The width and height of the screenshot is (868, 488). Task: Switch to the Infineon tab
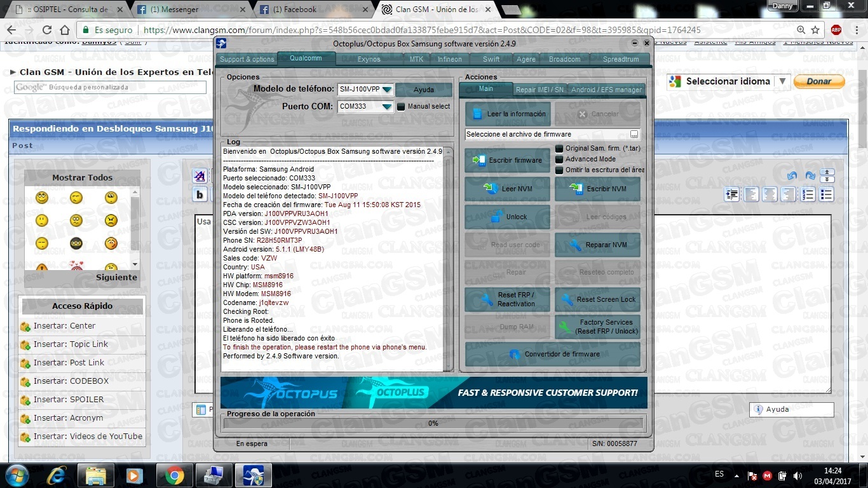(x=450, y=59)
